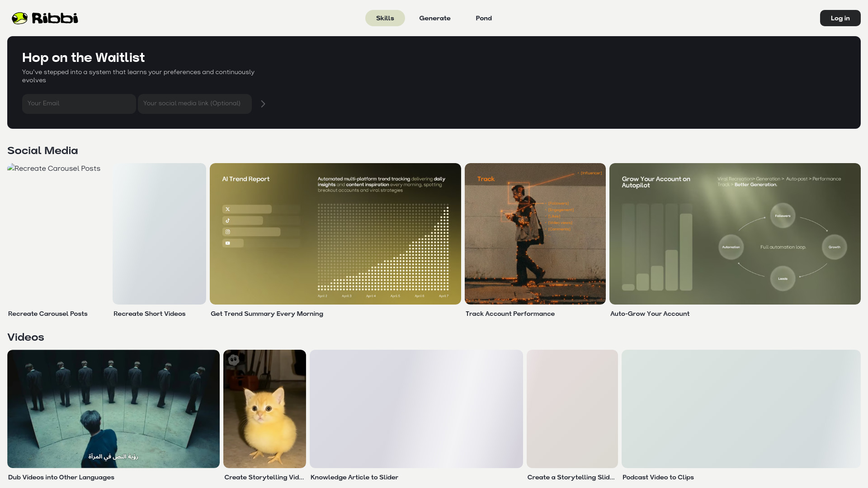Open the yellow chick kitten video

[x=264, y=408]
